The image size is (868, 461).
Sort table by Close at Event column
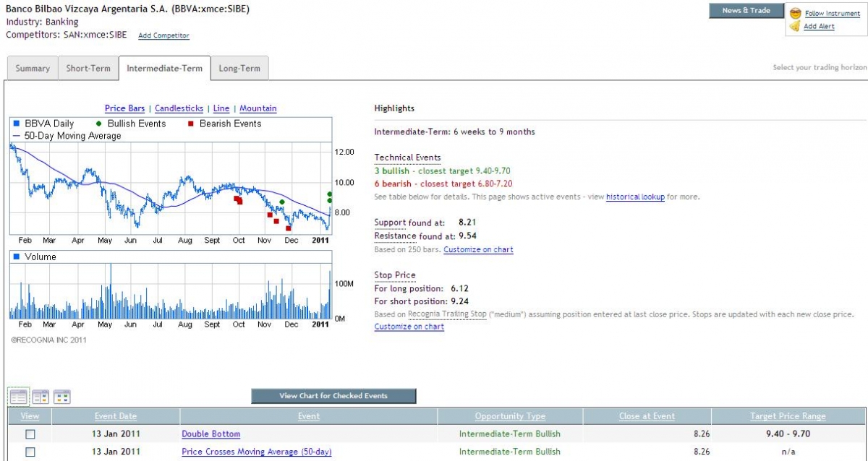(647, 416)
